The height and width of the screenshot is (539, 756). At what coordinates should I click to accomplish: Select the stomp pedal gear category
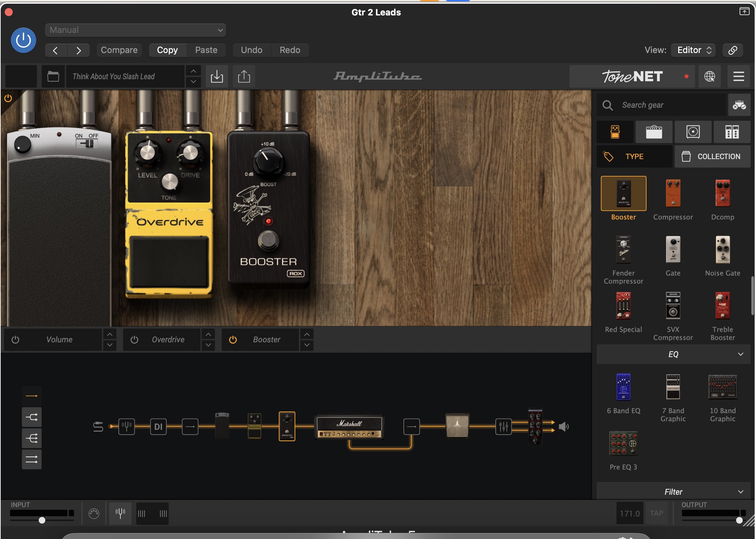(615, 132)
